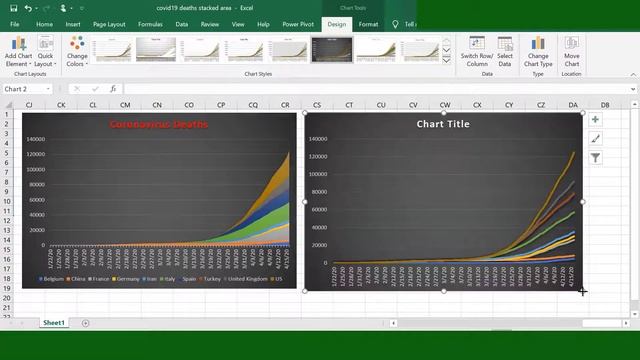Image resolution: width=640 pixels, height=360 pixels.
Task: Collapse the ribbon with the chevron
Action: (633, 75)
